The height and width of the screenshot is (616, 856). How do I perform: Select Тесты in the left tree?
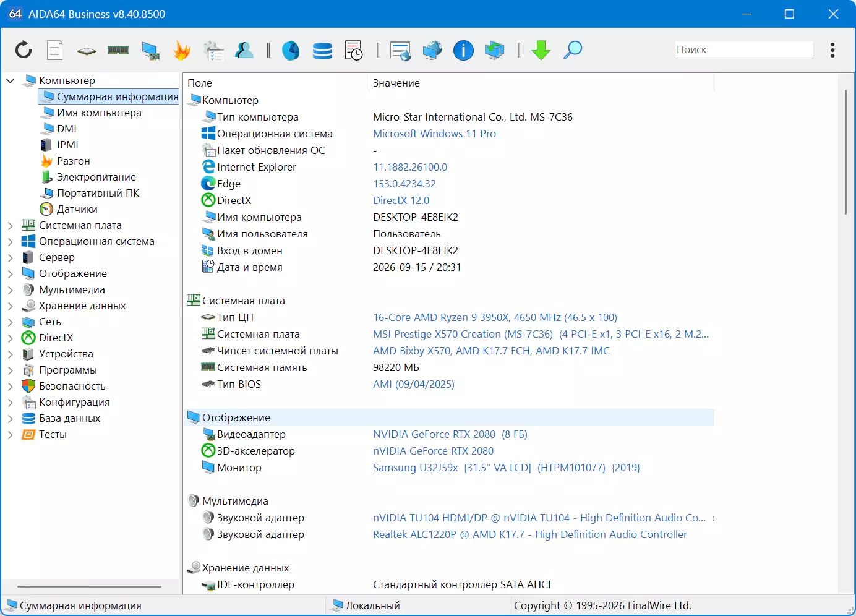click(53, 434)
